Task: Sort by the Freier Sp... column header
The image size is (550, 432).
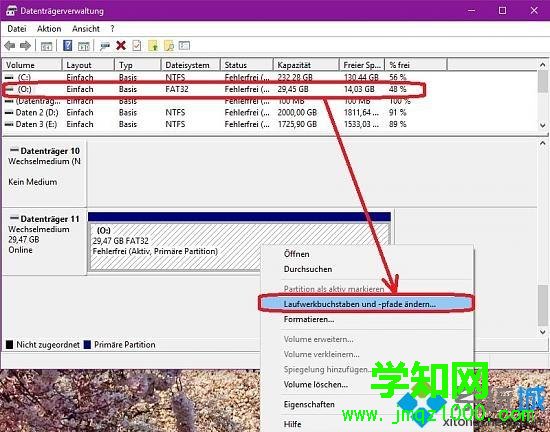Action: [362, 65]
